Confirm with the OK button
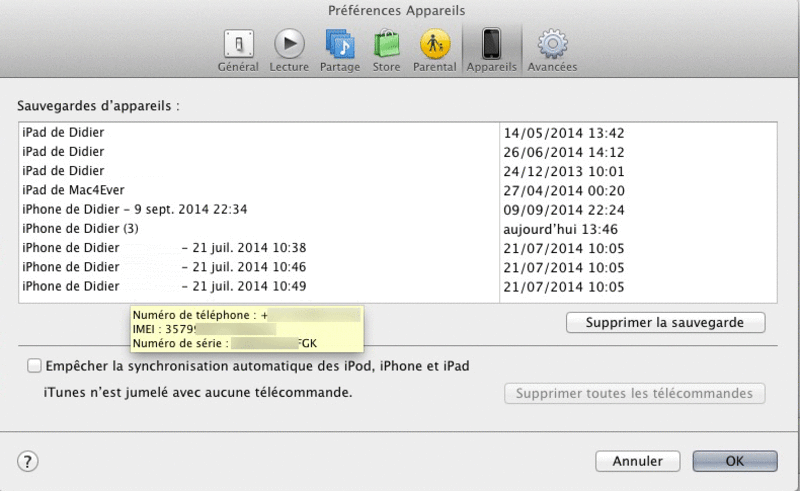Screen dimensions: 800x491 click(x=735, y=461)
